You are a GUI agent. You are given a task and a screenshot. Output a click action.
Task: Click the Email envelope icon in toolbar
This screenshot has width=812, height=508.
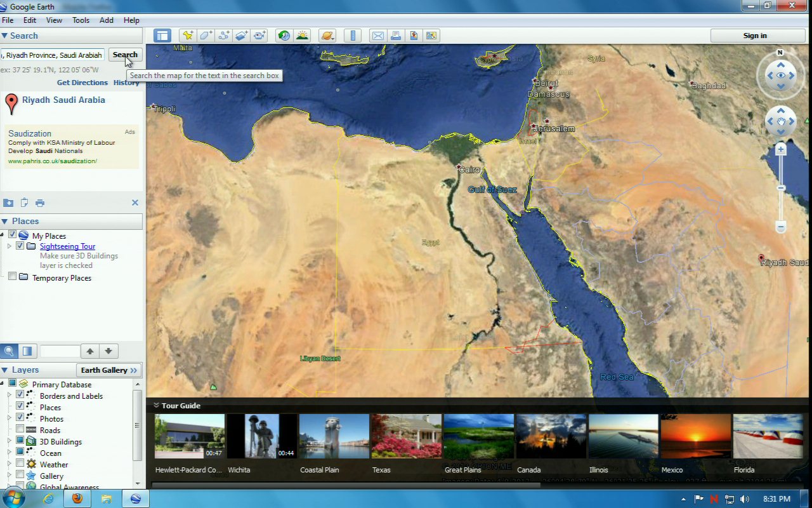click(377, 36)
